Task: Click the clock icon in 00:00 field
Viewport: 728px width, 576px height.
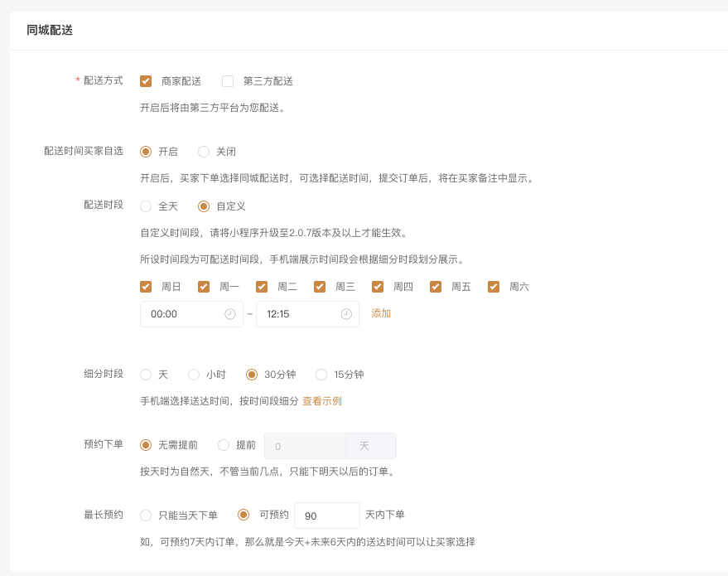Action: (230, 314)
